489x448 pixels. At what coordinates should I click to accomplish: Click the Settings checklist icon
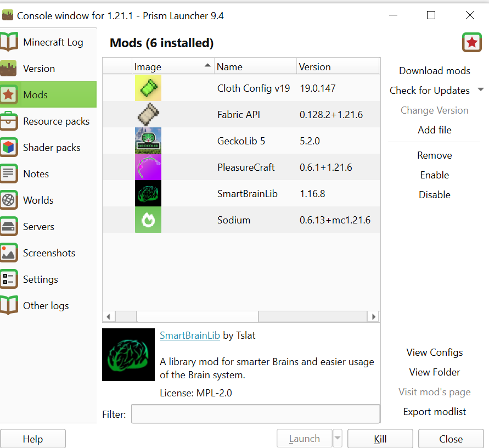tap(8, 279)
